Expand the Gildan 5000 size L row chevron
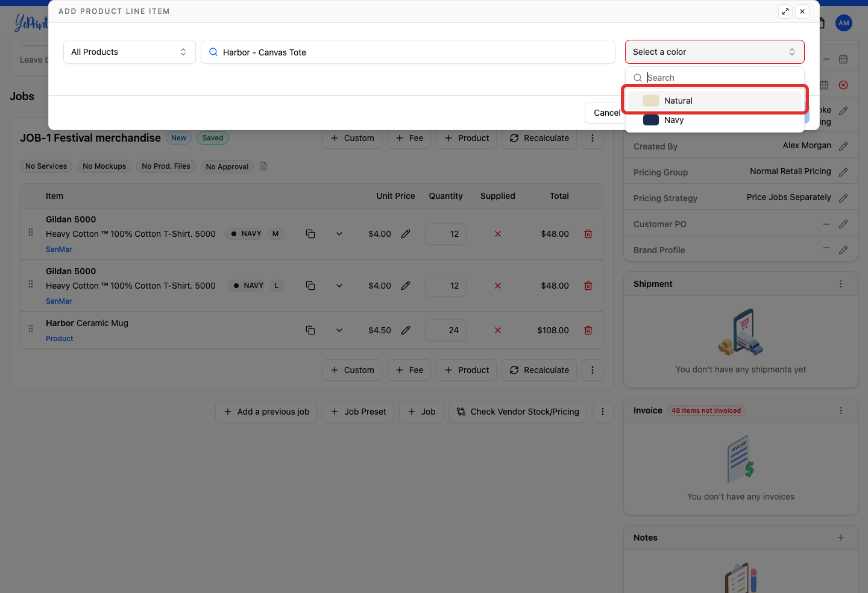The image size is (868, 593). click(339, 286)
